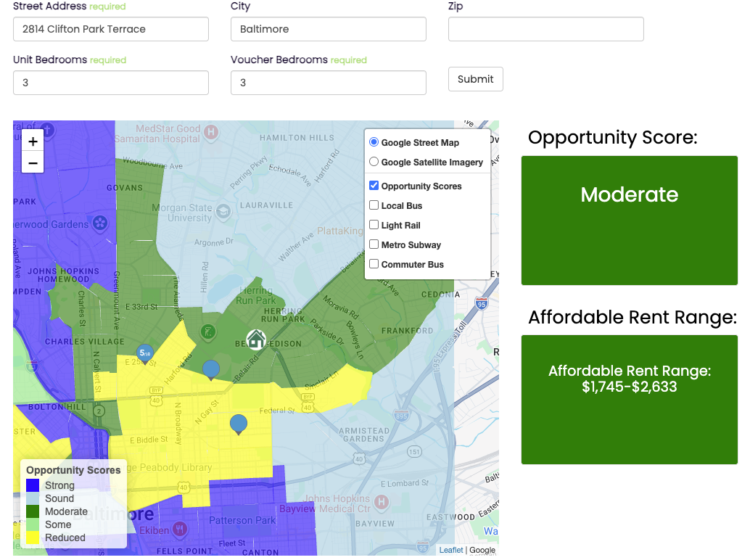Select the Google Street Map radio option
This screenshot has height=560, width=750.
coord(374,143)
